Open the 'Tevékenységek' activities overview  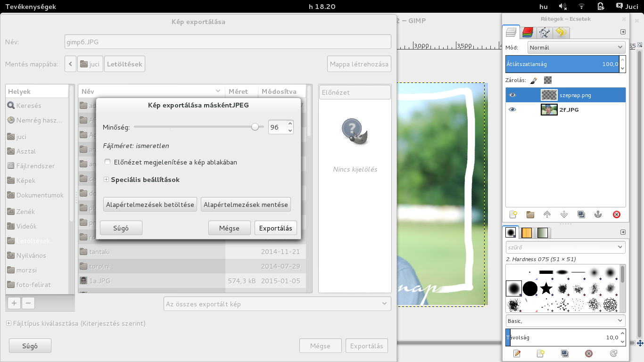31,7
